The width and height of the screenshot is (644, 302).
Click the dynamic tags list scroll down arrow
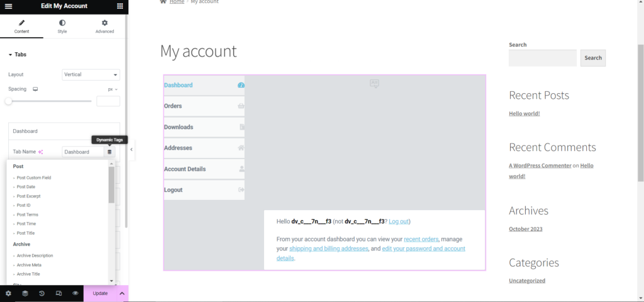tap(112, 281)
